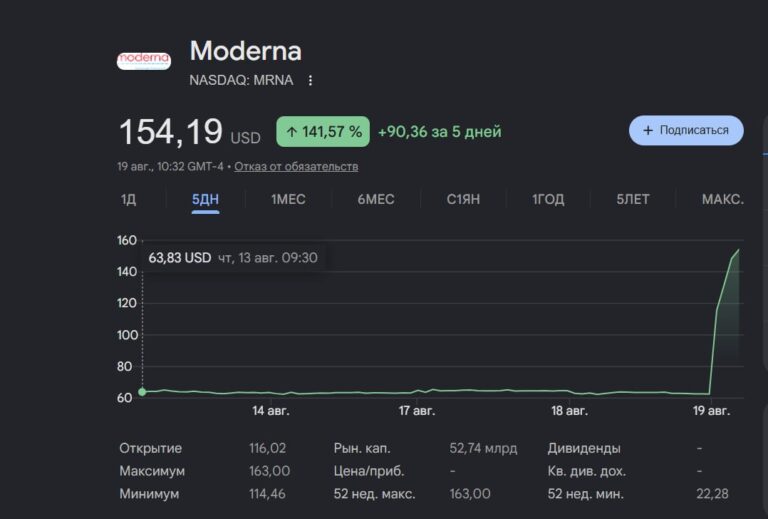Switch chart to 6МЕС range
This screenshot has height=519, width=768.
(x=376, y=199)
